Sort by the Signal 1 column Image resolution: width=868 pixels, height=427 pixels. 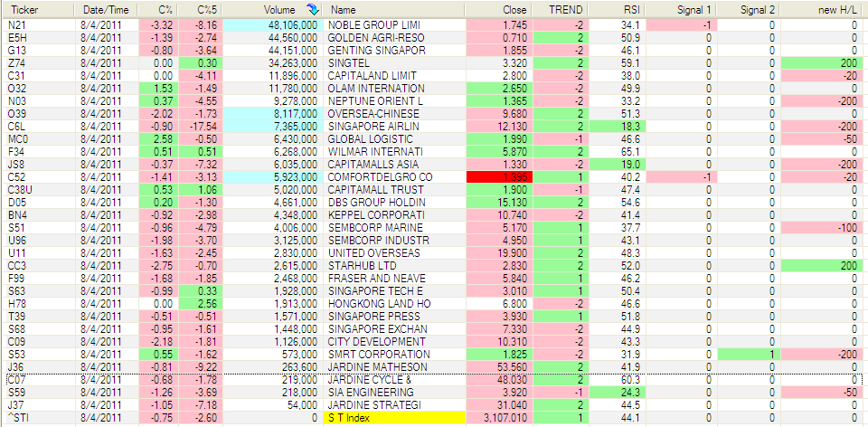pos(693,9)
